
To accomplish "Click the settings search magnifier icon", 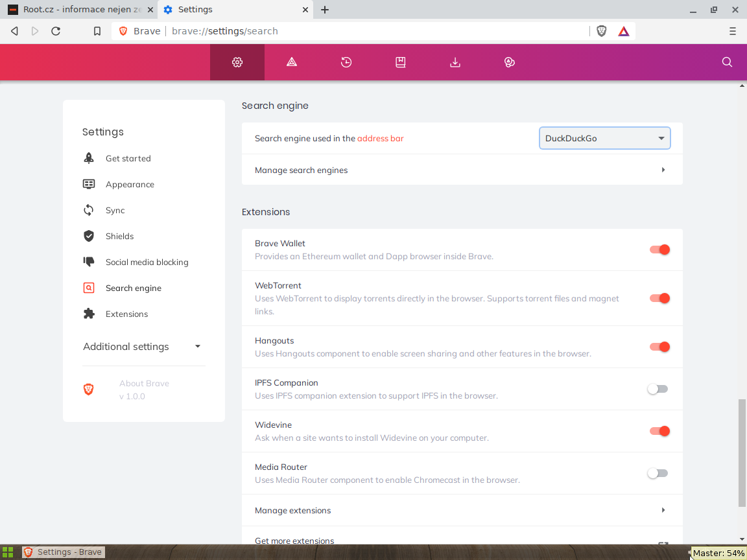I will [x=727, y=62].
